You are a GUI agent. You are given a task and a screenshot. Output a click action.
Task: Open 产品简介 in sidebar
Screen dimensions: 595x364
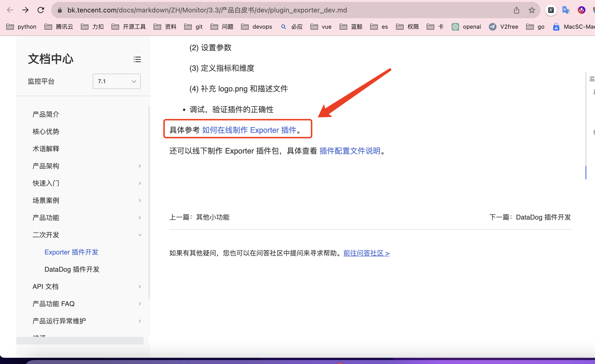tap(46, 114)
